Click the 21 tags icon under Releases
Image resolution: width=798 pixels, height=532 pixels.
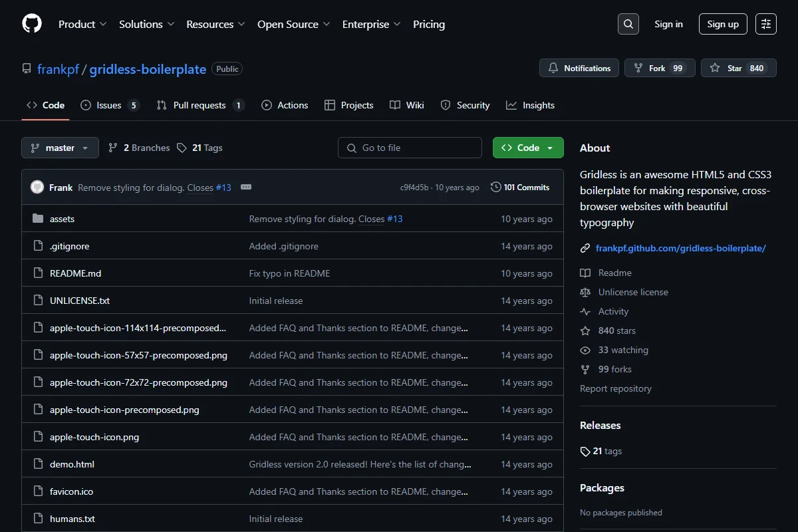pyautogui.click(x=585, y=452)
